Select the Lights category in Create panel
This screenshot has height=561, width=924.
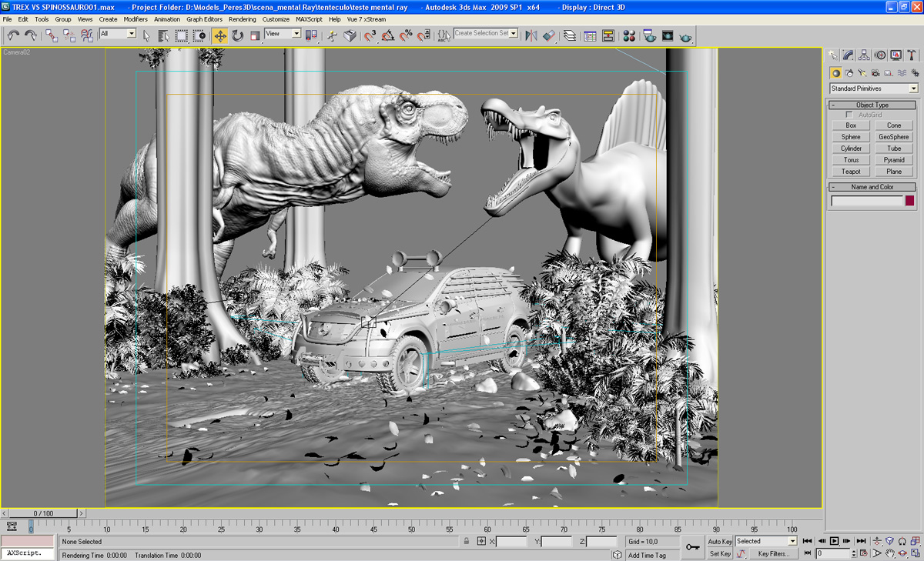[x=862, y=73]
